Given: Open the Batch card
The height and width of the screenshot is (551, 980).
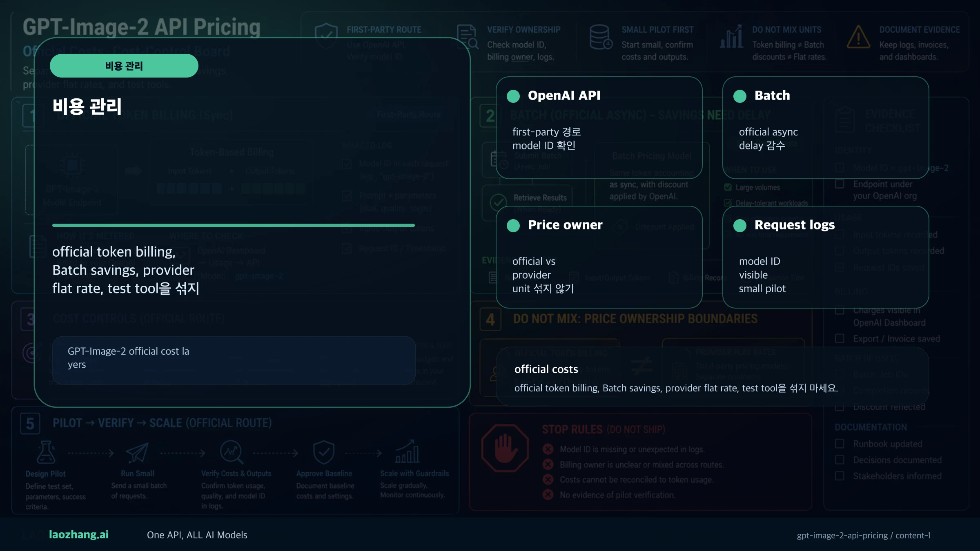Looking at the screenshot, I should [x=826, y=128].
